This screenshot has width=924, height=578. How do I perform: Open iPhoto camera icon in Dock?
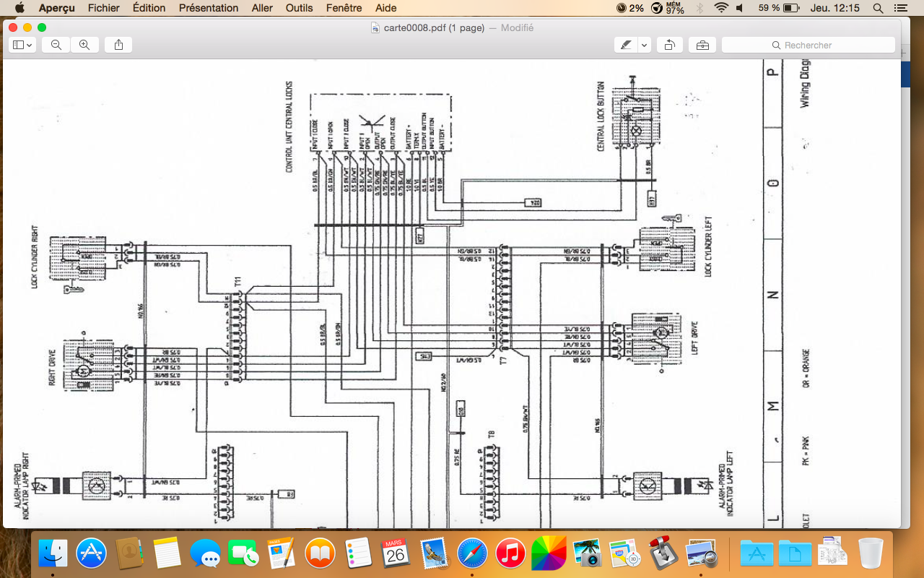tap(588, 554)
